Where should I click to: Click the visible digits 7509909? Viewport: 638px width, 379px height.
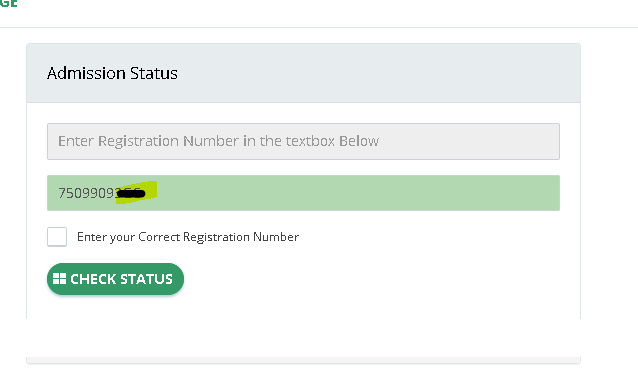[x=87, y=193]
